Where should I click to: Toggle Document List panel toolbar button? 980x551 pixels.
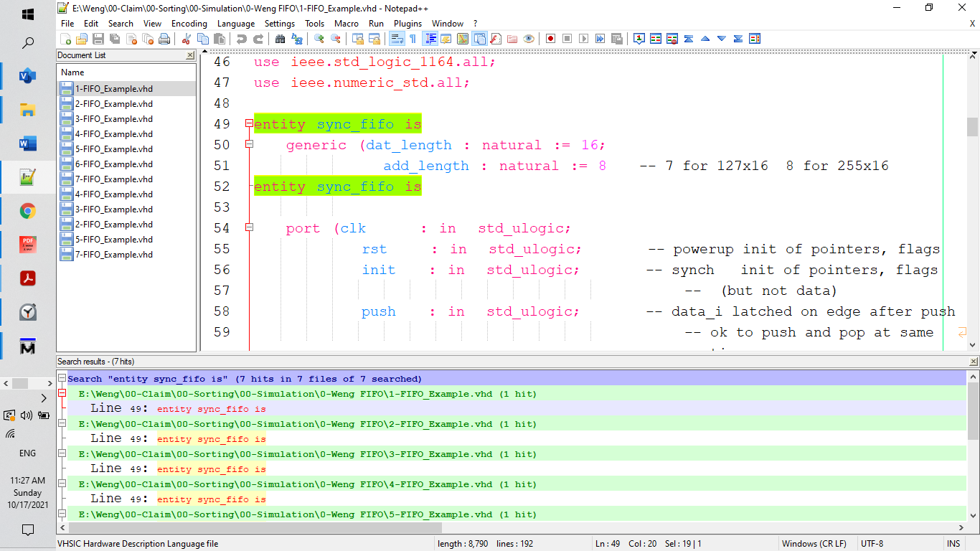(479, 39)
